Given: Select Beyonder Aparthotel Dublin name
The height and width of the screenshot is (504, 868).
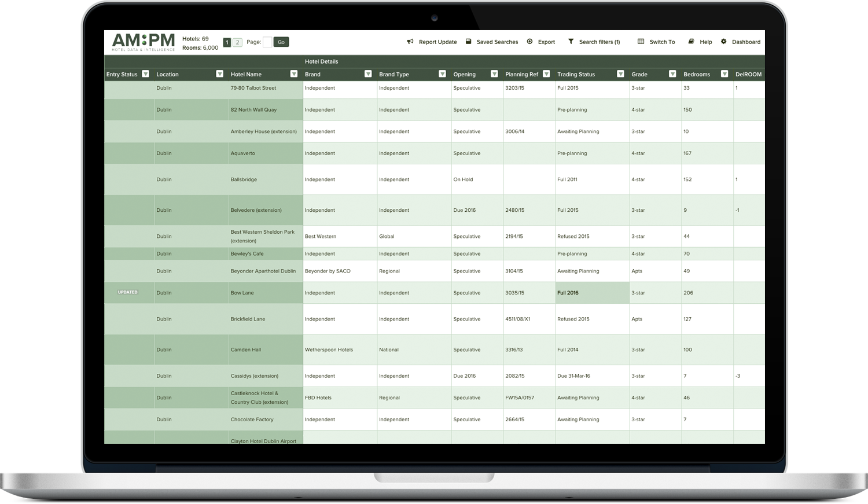Looking at the screenshot, I should click(x=263, y=271).
